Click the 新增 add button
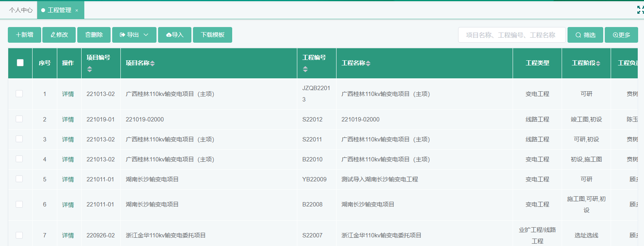The width and height of the screenshot is (644, 246). (24, 35)
